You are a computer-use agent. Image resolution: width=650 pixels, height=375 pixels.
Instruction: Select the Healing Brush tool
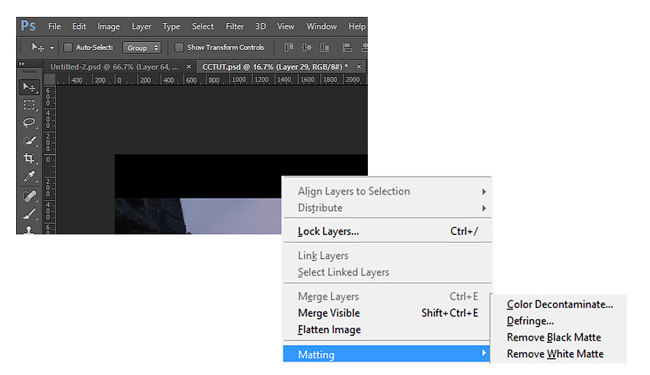click(x=29, y=196)
